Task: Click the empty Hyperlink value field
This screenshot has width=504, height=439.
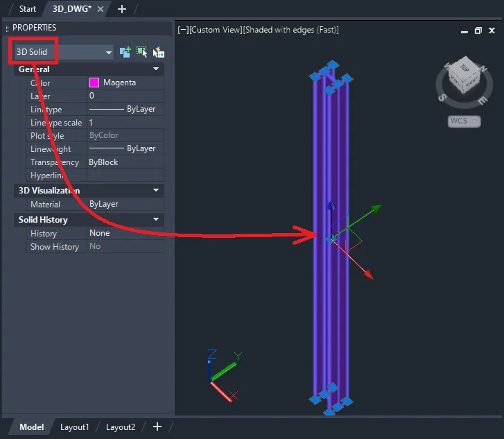Action: pos(125,175)
